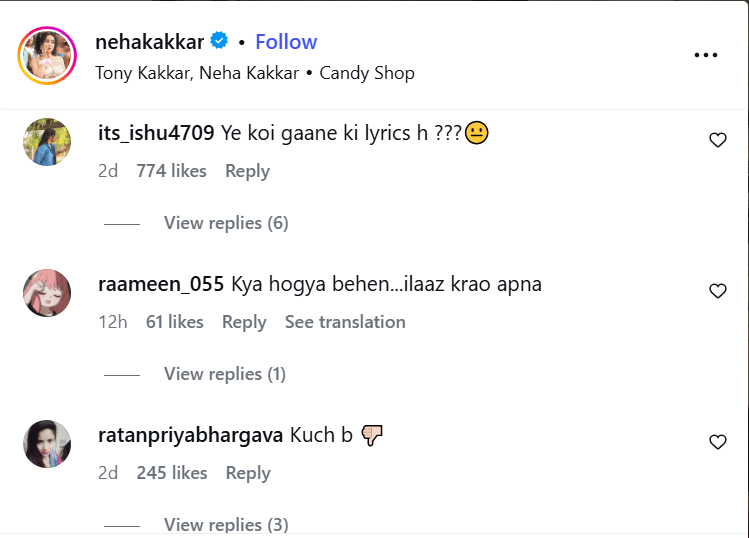
Task: Like the comment by its_ishu4709
Action: (x=717, y=141)
